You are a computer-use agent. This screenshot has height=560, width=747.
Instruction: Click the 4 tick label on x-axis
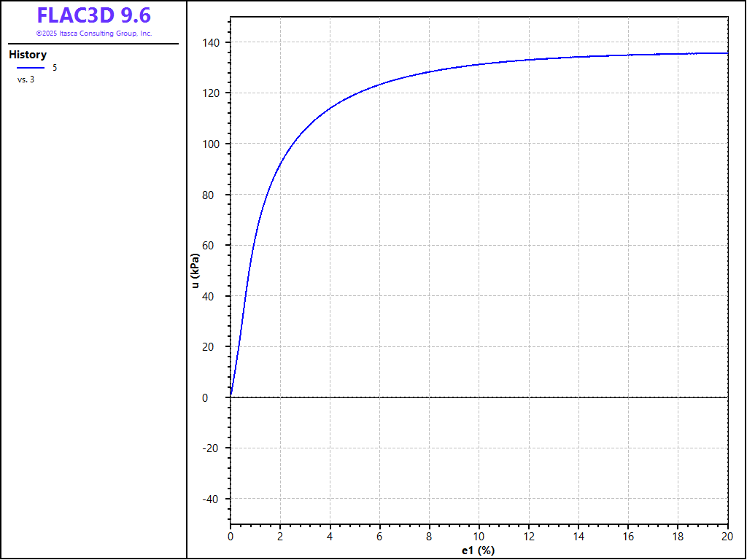pyautogui.click(x=330, y=536)
